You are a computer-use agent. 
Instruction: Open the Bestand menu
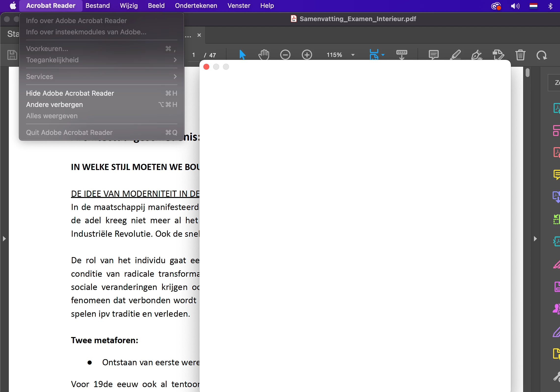coord(98,6)
